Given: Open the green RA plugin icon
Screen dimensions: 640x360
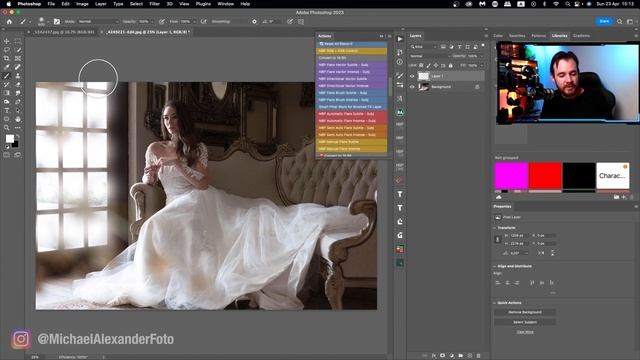Looking at the screenshot, I should (400, 112).
